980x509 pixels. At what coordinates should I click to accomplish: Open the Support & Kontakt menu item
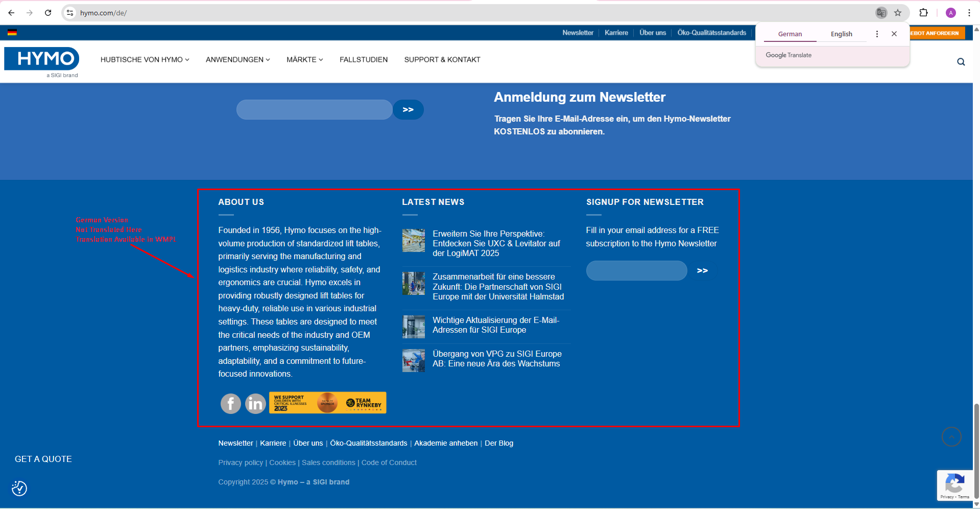442,60
